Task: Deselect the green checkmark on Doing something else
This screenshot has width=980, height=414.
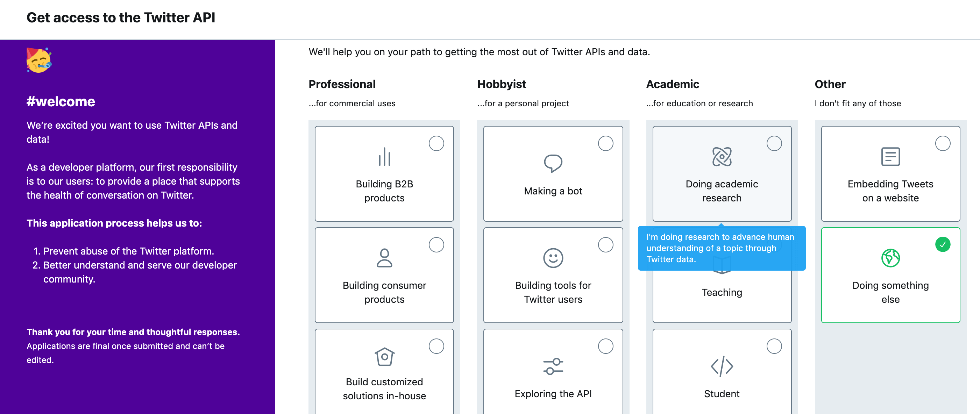Action: click(x=942, y=245)
